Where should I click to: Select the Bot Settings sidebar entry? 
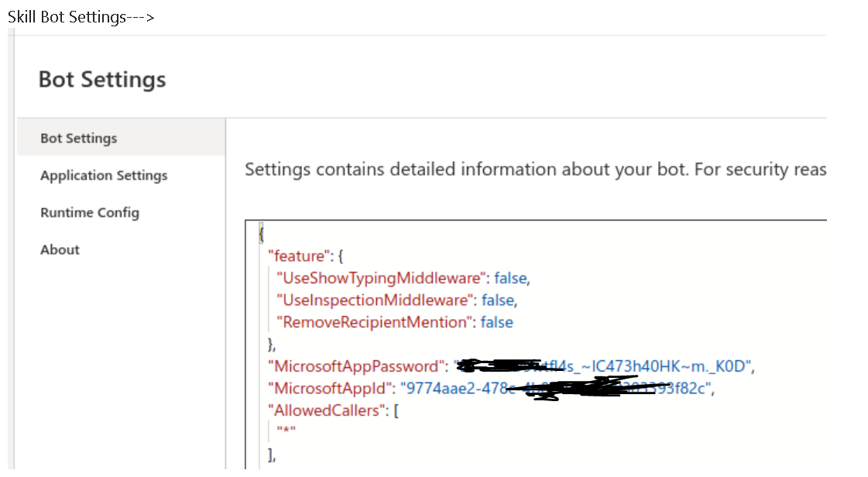coord(79,137)
